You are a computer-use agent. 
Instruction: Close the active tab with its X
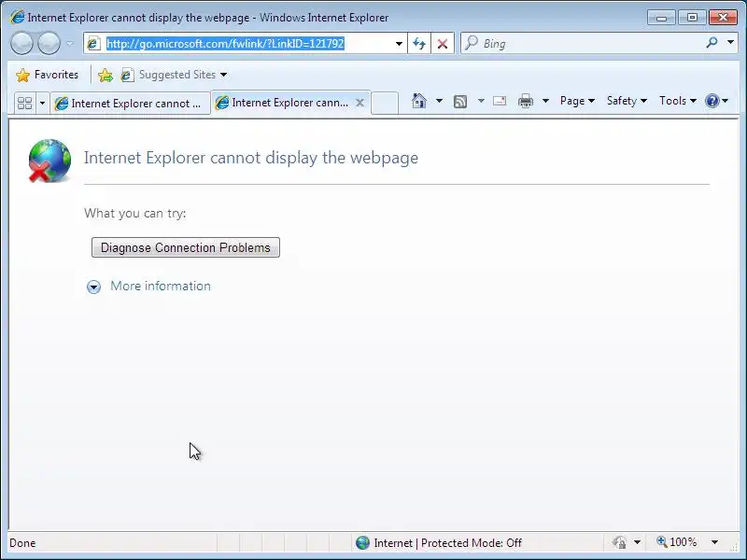pos(360,103)
